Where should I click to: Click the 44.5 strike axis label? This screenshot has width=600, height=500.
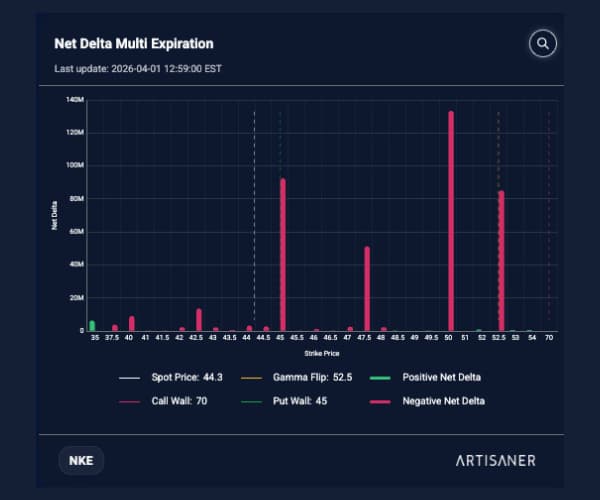pos(263,337)
